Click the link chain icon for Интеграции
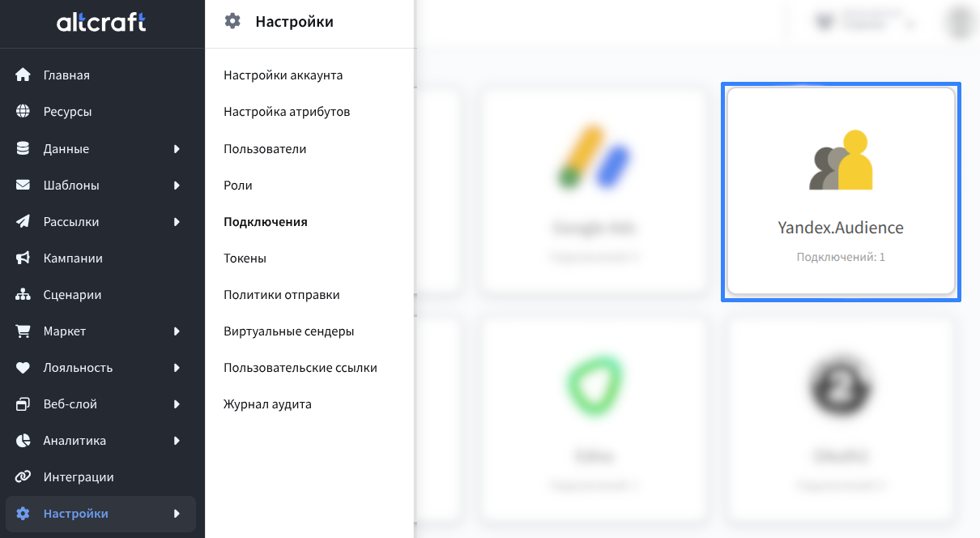The width and height of the screenshot is (980, 538). [x=23, y=477]
